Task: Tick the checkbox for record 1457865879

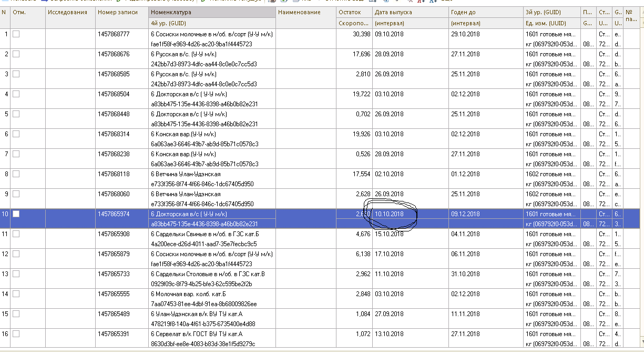Action: pyautogui.click(x=16, y=254)
